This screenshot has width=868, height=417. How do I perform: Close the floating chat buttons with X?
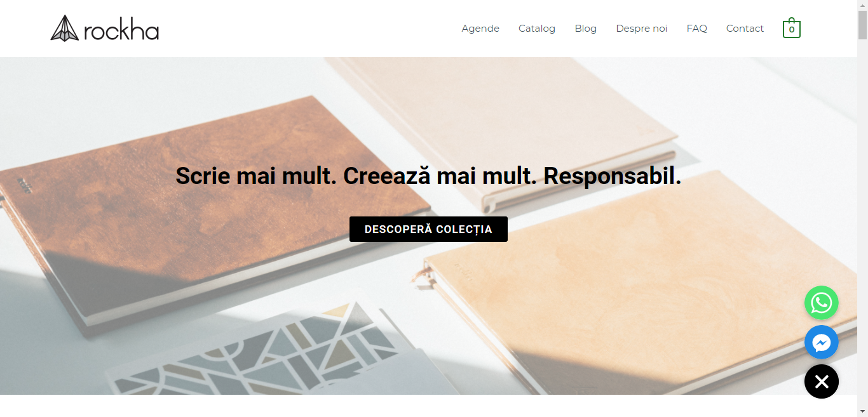(x=822, y=381)
